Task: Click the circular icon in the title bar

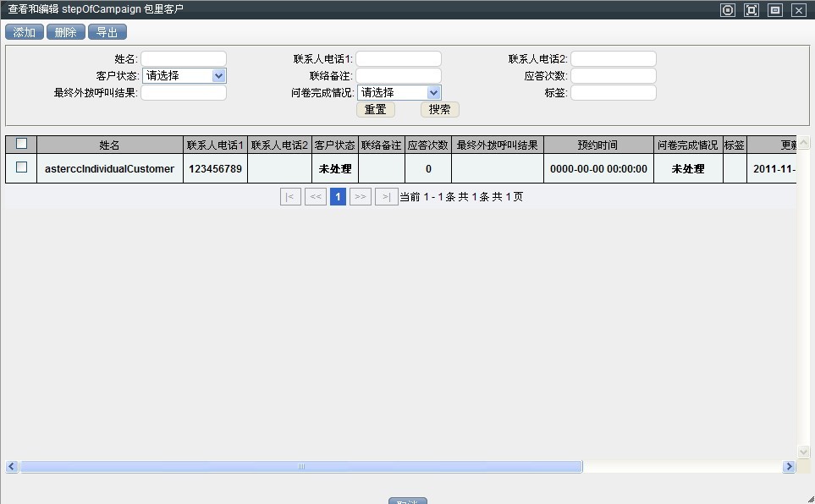Action: click(x=727, y=10)
